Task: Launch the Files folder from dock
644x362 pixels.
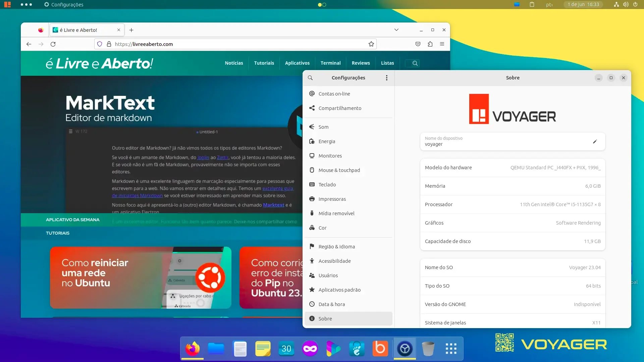Action: (216, 349)
